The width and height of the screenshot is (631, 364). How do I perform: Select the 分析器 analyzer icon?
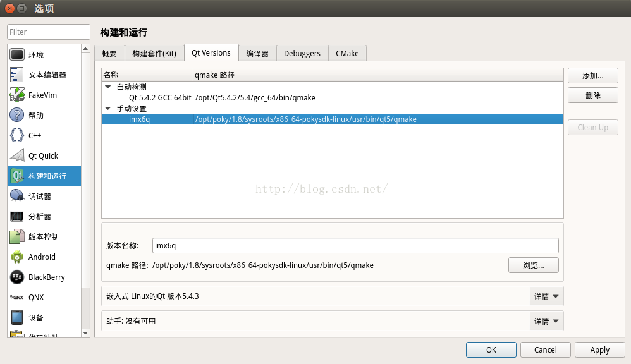click(17, 216)
